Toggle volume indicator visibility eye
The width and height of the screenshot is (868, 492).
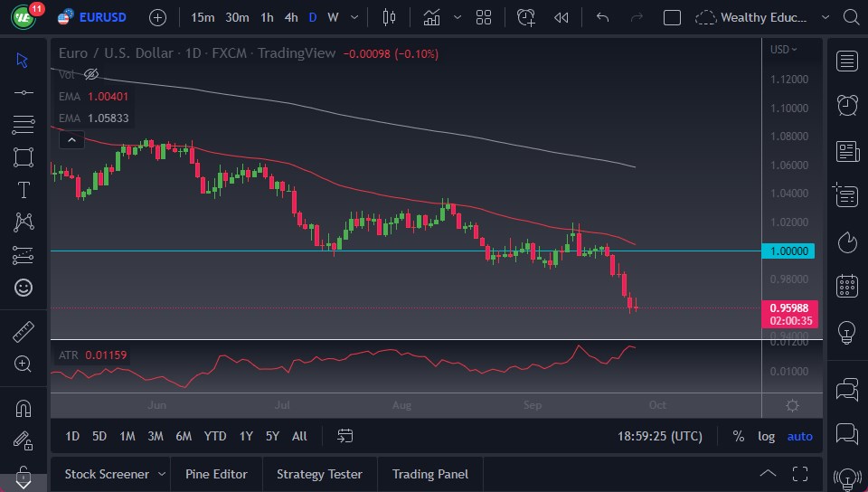90,74
